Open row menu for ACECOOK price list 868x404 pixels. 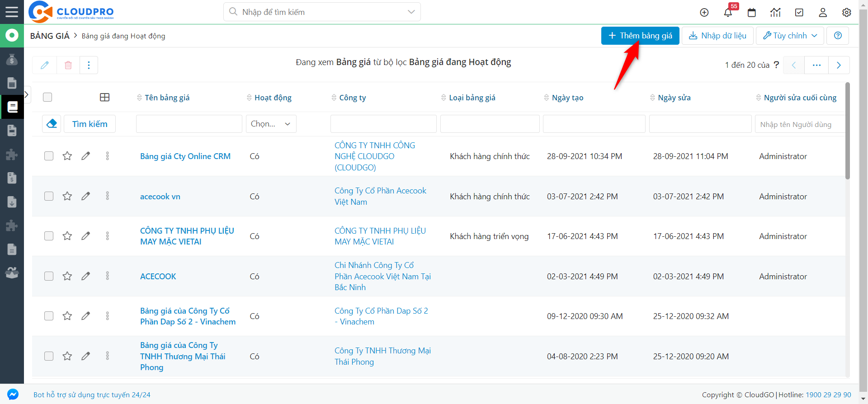click(x=107, y=276)
